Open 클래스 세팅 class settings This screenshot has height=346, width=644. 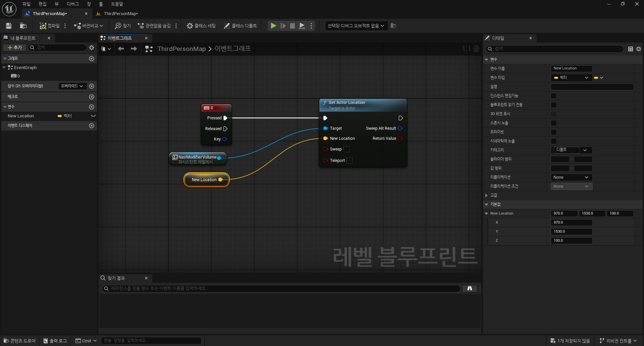click(x=201, y=26)
